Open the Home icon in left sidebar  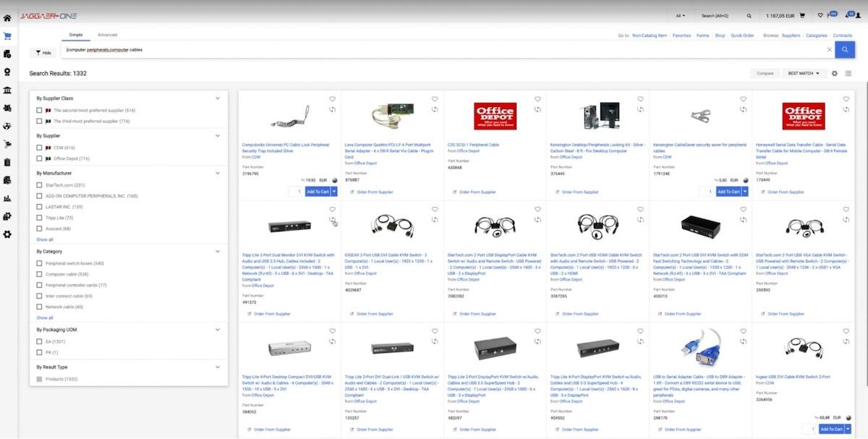[7, 17]
